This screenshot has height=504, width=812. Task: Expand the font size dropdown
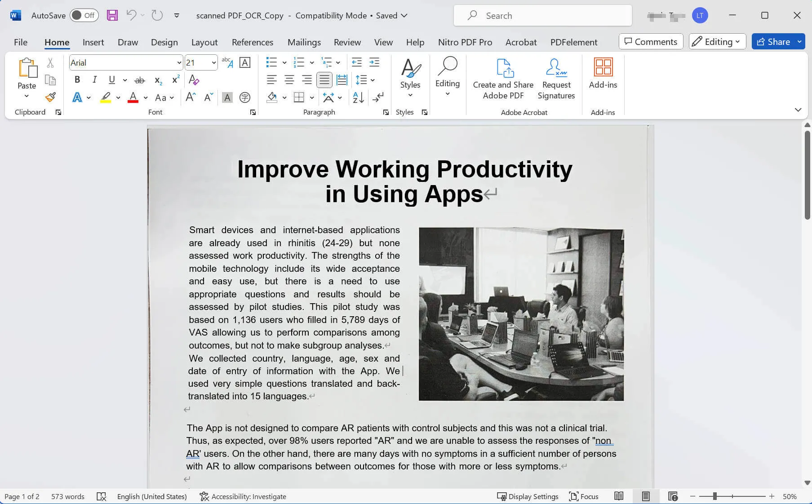coord(213,63)
